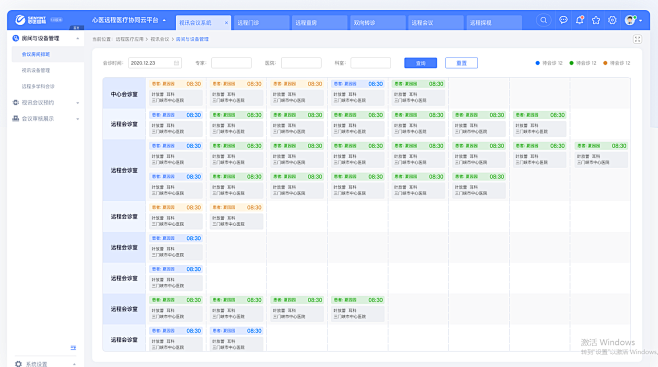Switch to the 远程授课 tab
Screen dimensions: 658x367
pos(494,23)
